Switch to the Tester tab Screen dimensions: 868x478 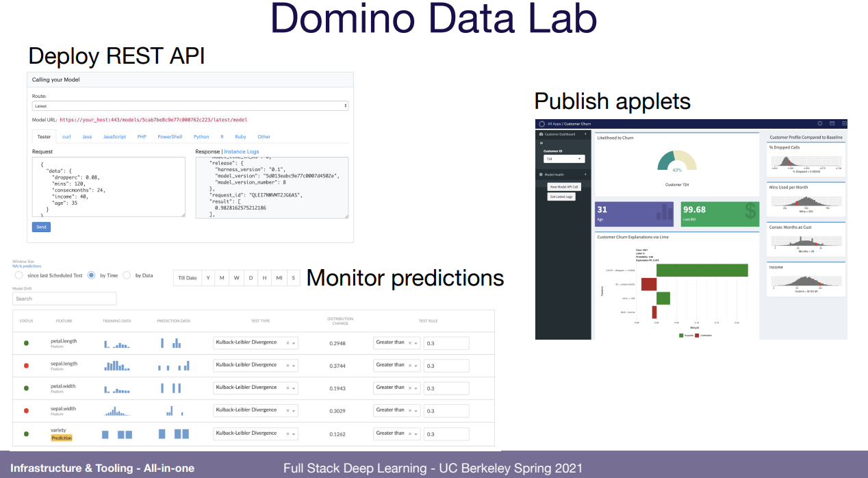pos(44,137)
